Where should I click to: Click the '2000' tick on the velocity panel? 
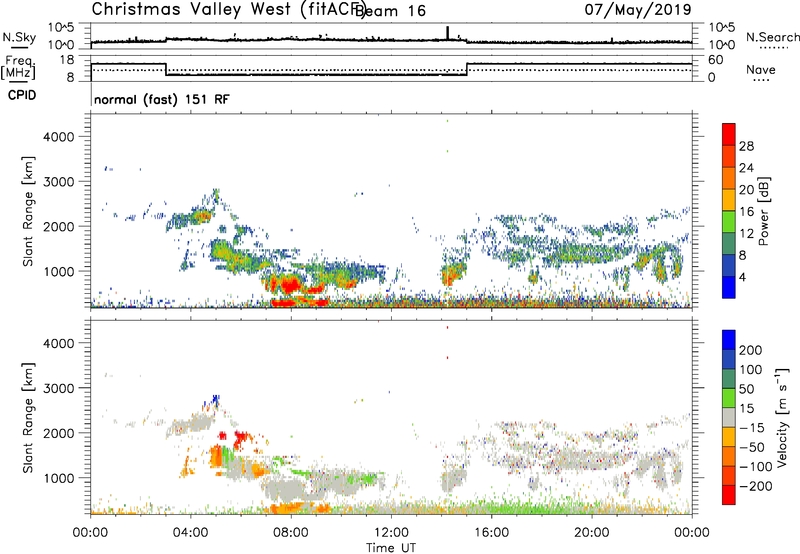click(59, 433)
